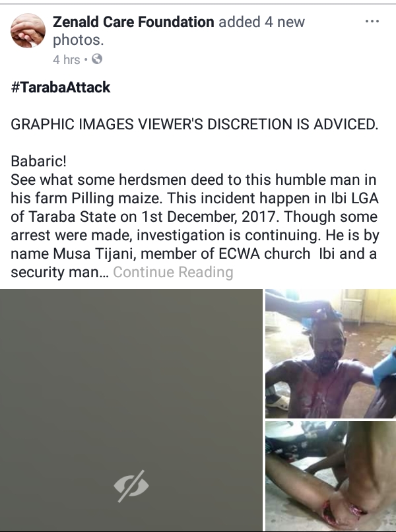Screen dimensions: 396x532
Task: Click the word "photos." under the page name
Action: click(78, 40)
